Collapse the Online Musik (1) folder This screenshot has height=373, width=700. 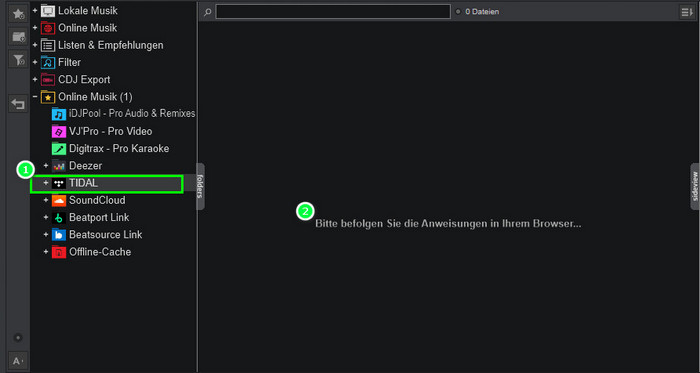35,96
